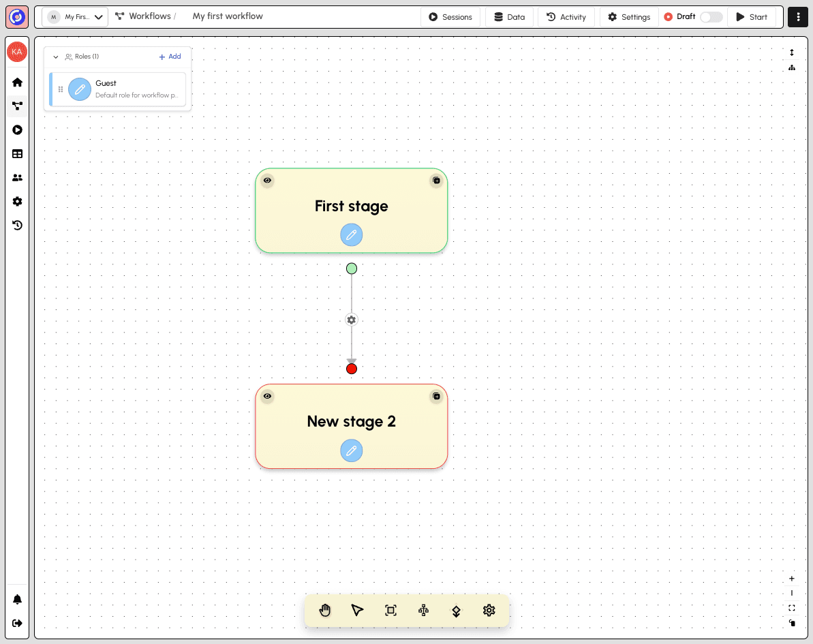Screen dimensions: 813x644
Task: Activate the selection cursor tool
Action: 357,611
